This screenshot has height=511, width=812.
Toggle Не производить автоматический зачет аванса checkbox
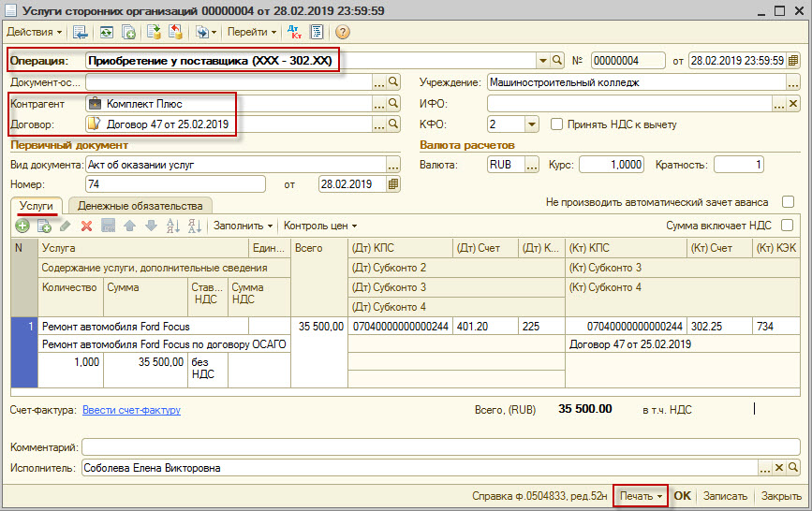(x=788, y=202)
